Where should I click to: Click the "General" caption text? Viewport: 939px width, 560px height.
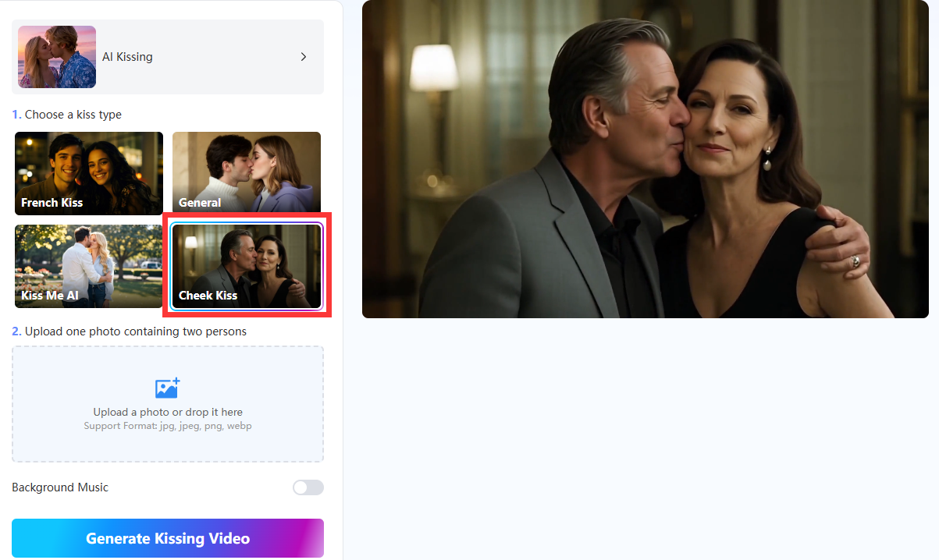pyautogui.click(x=200, y=203)
